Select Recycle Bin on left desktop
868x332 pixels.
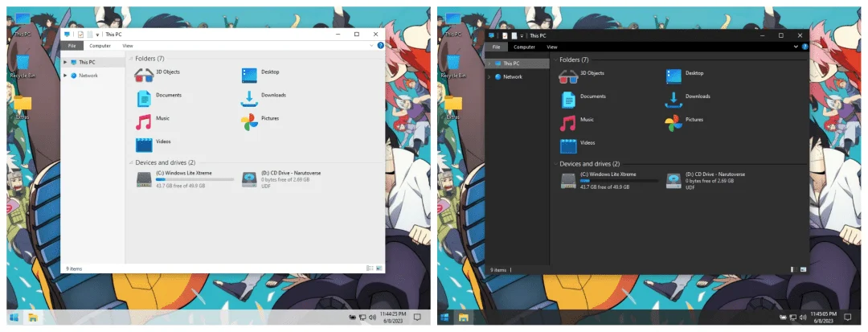pyautogui.click(x=23, y=66)
